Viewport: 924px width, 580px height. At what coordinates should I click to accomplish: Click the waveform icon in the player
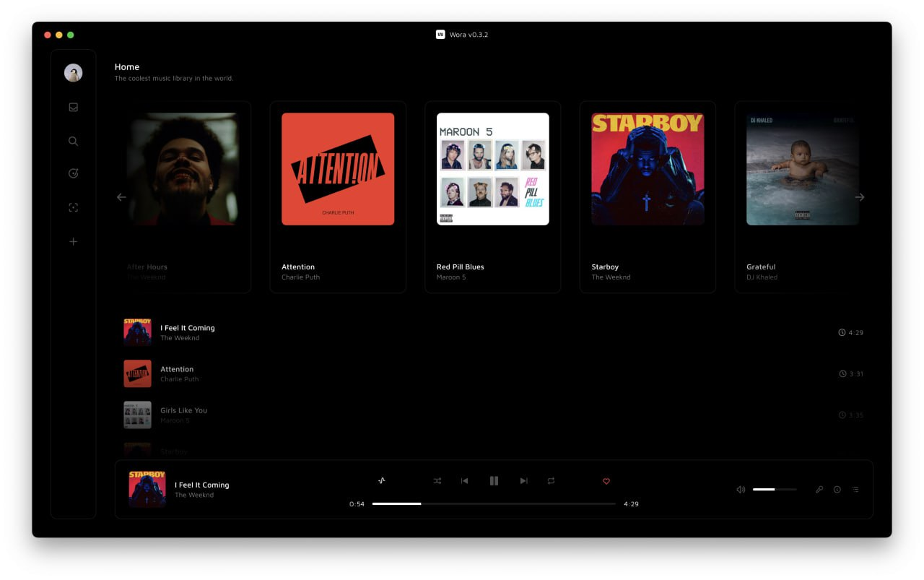tap(382, 480)
